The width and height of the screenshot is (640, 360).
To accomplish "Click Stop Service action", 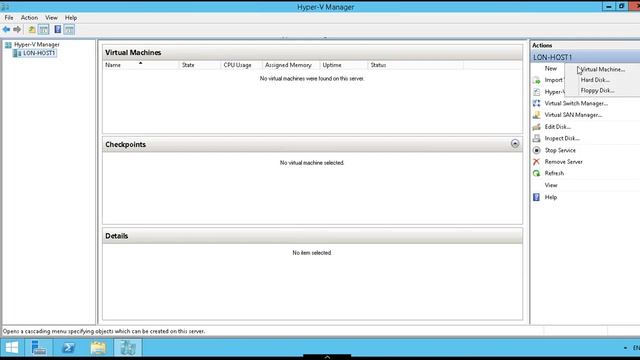I will [x=560, y=150].
